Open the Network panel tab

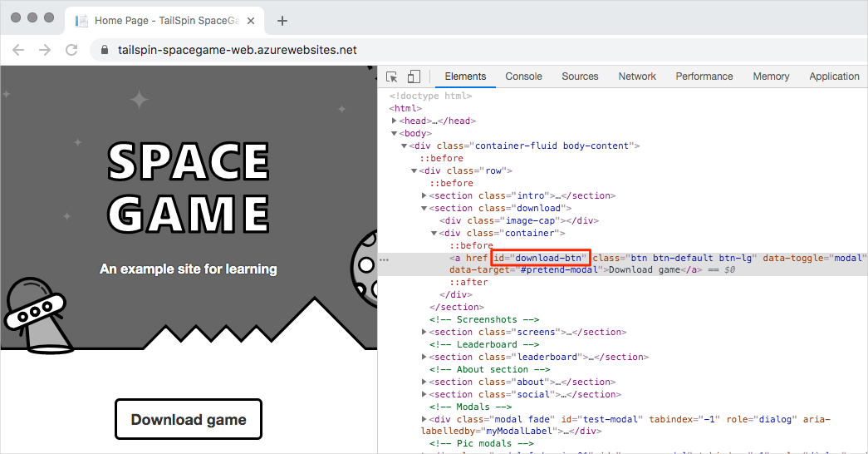pyautogui.click(x=636, y=76)
